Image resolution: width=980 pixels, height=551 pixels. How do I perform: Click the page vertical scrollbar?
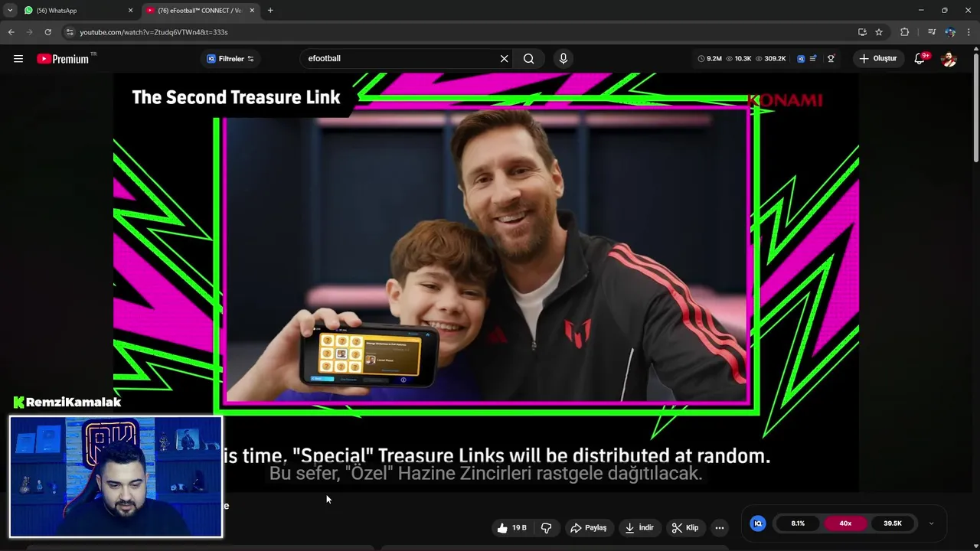[975, 107]
